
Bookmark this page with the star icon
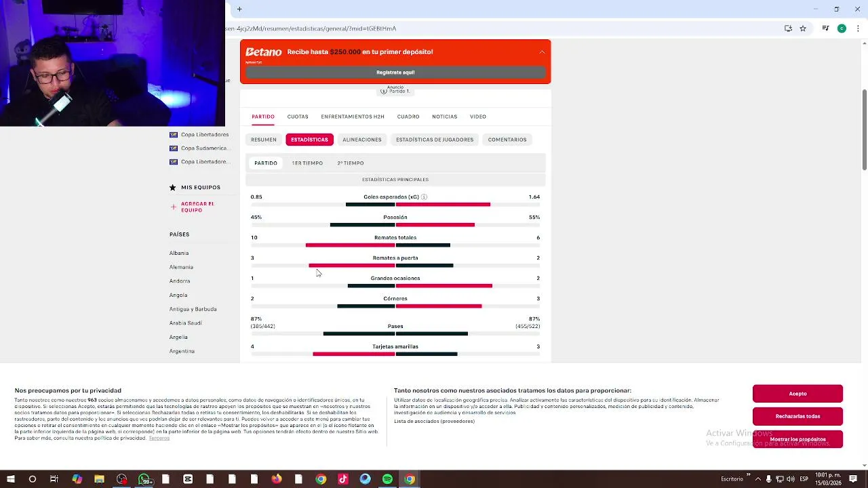[x=803, y=28]
